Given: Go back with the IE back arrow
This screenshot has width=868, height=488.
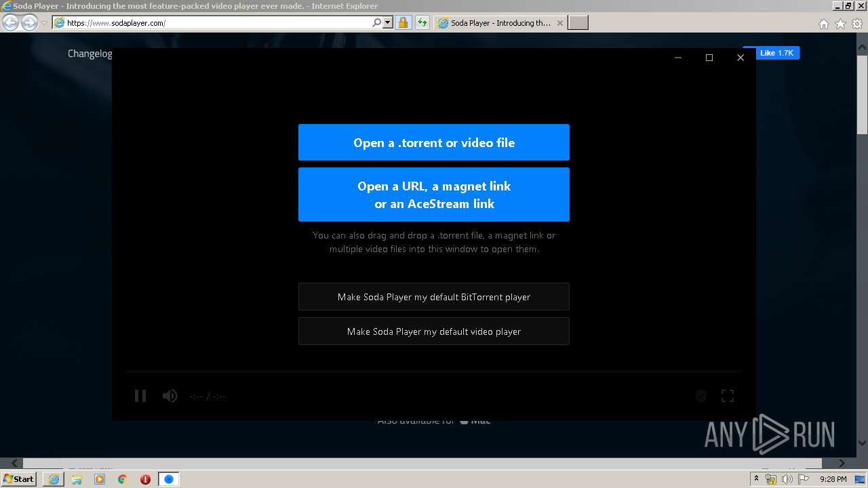Looking at the screenshot, I should click(x=10, y=22).
